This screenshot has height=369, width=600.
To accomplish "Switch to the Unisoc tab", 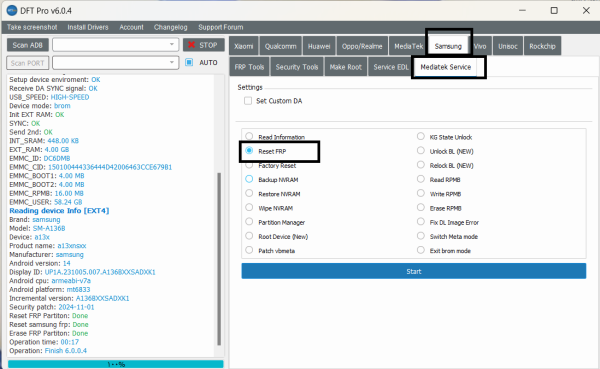I will [x=508, y=46].
